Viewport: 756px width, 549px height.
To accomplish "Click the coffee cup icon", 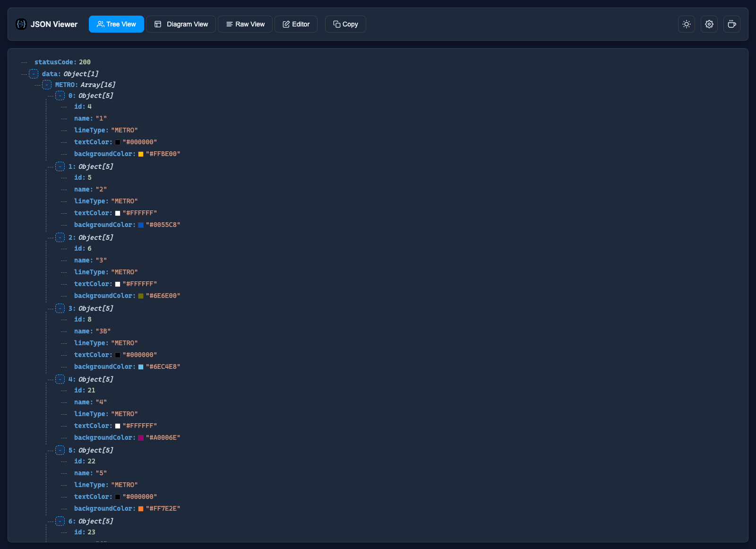I will (x=732, y=24).
